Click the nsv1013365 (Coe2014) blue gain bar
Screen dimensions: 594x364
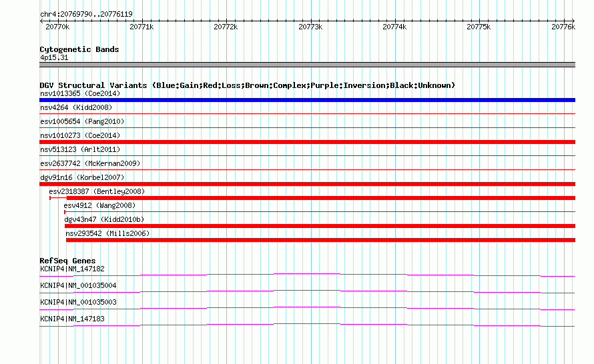[307, 100]
